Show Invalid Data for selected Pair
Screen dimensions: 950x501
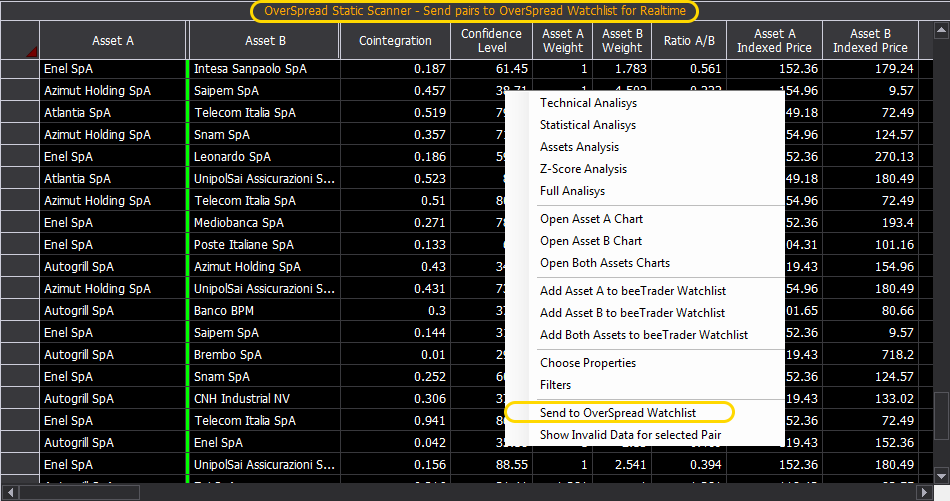pos(630,435)
